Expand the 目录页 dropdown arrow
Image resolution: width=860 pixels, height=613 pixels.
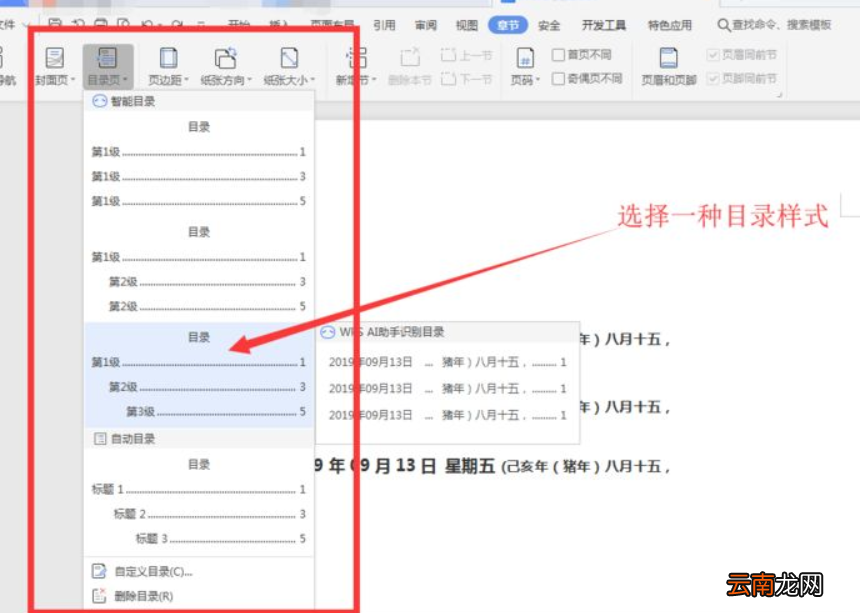click(x=125, y=80)
